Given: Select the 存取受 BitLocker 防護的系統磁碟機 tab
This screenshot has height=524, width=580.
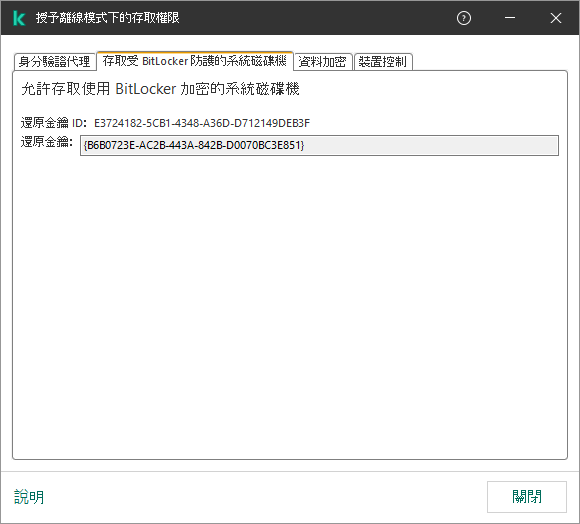Looking at the screenshot, I should click(x=195, y=61).
